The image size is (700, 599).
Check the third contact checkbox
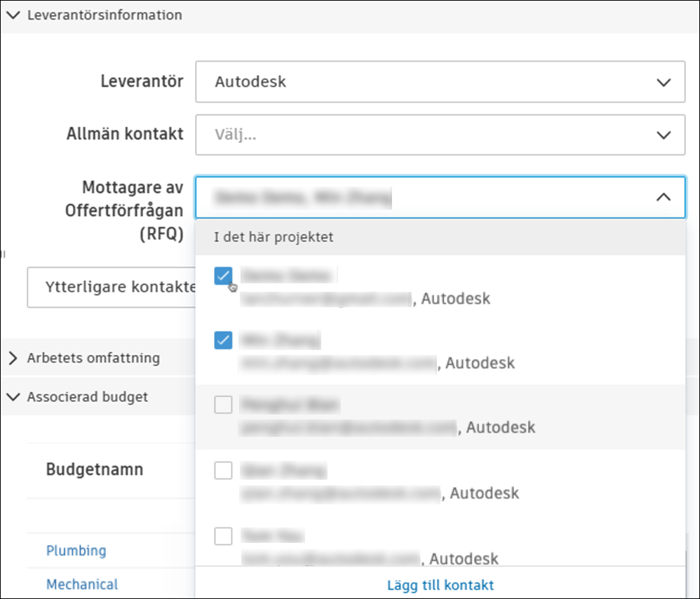pyautogui.click(x=223, y=405)
